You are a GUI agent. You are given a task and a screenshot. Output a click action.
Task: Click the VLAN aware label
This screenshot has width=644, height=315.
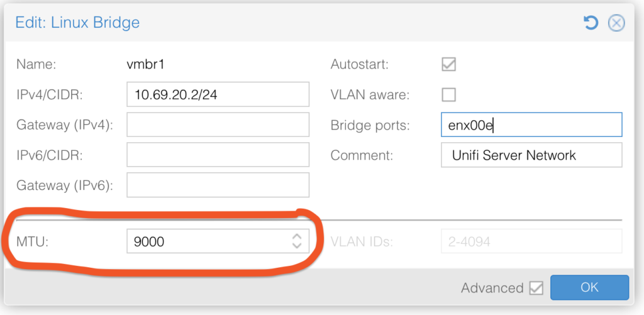pyautogui.click(x=370, y=95)
